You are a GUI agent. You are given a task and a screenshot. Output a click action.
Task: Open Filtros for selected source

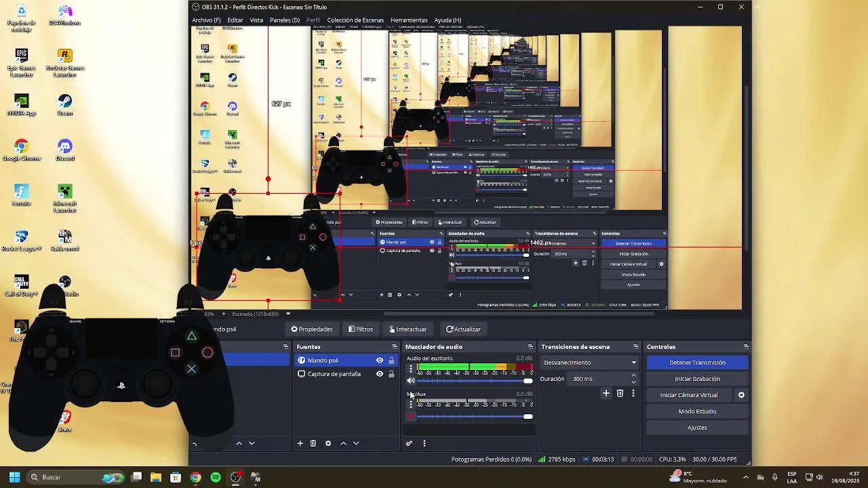361,329
